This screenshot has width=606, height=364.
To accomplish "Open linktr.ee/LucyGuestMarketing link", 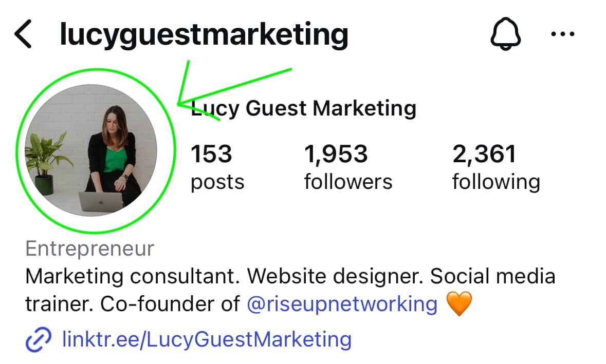I will coord(207,340).
